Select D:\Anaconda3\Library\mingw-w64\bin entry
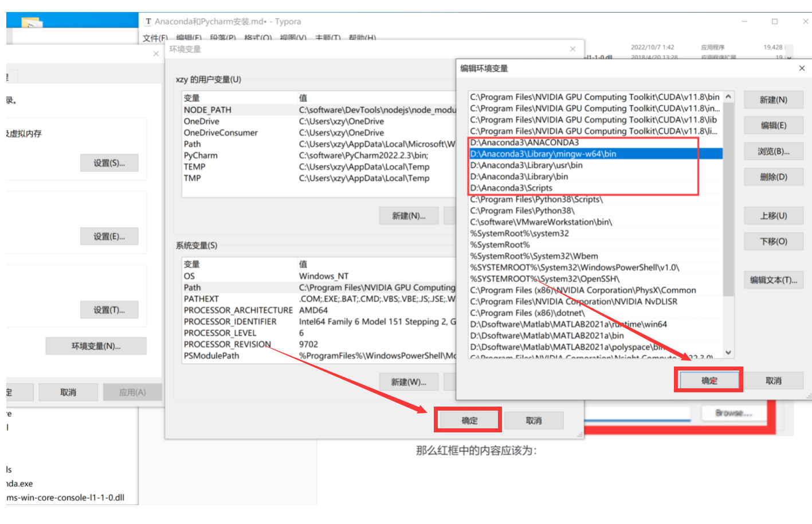 (x=595, y=154)
